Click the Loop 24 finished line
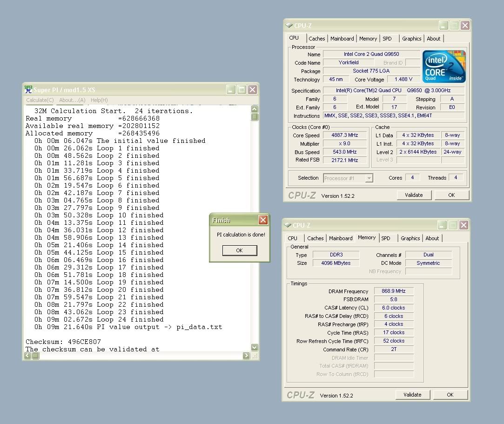504x424 pixels. click(x=99, y=320)
